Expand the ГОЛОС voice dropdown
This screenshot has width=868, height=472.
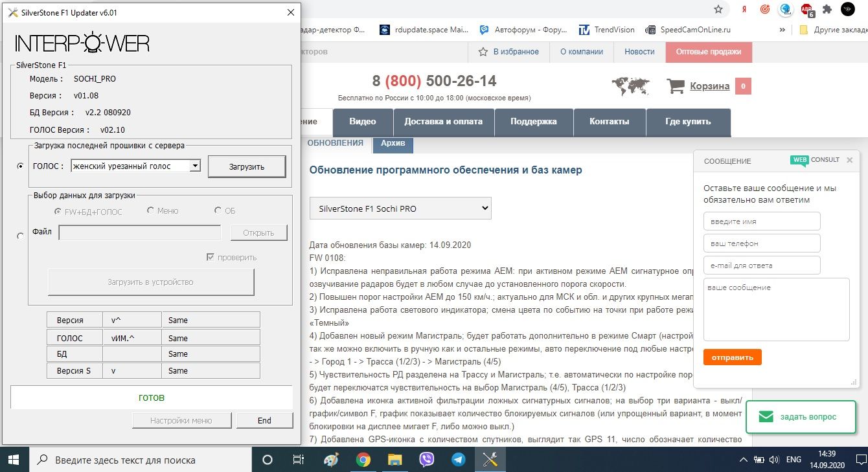coord(195,166)
